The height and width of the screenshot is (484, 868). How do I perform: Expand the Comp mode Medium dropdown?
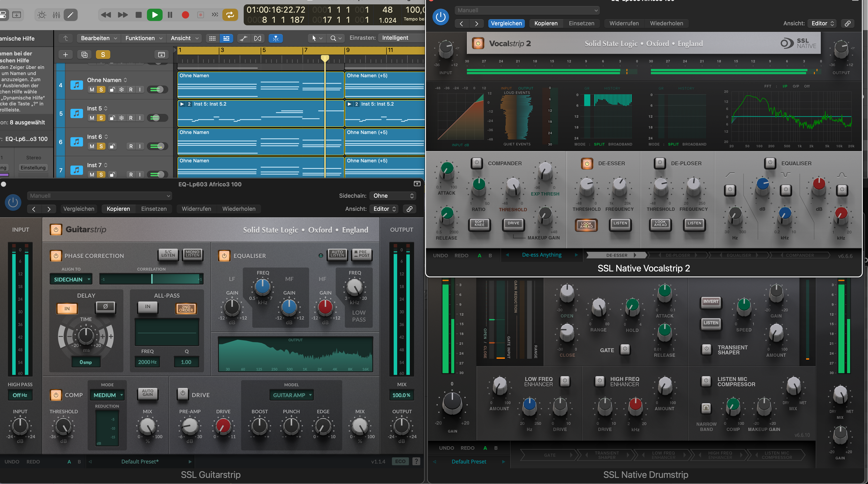click(107, 395)
